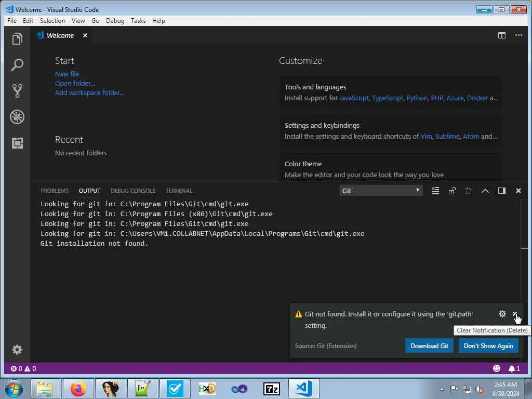This screenshot has height=399, width=532.
Task: Select the Welcome editor tab
Action: coord(60,35)
